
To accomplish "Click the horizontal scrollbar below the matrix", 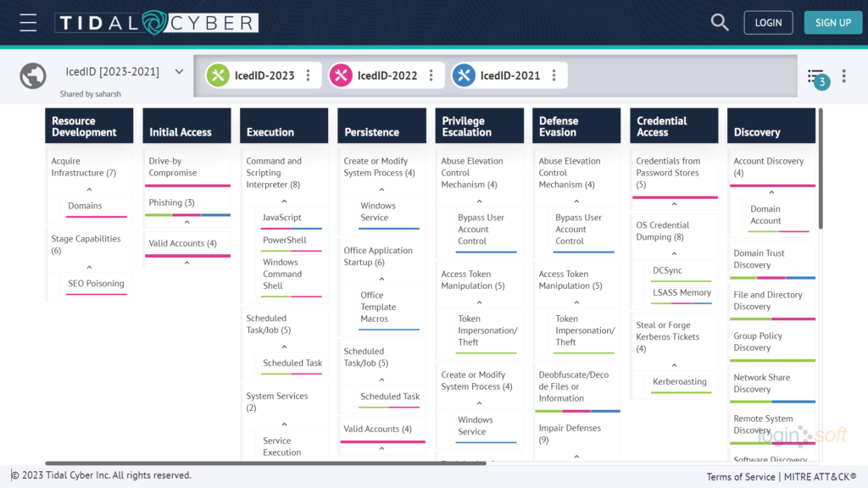I will (x=265, y=463).
